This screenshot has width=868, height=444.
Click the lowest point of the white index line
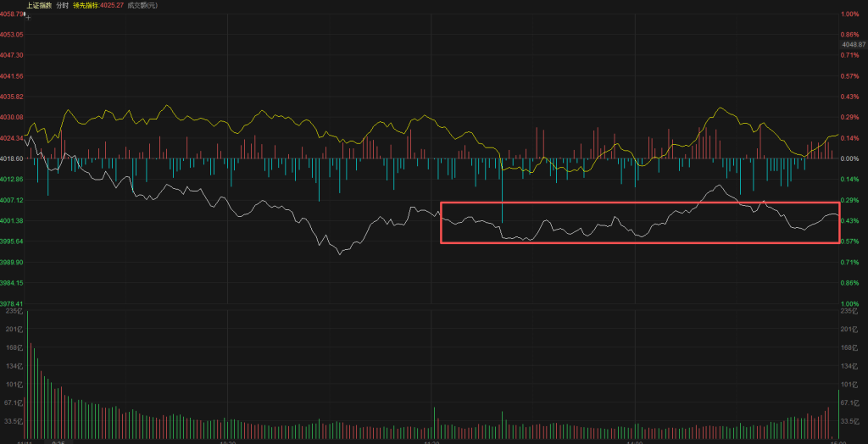[x=341, y=253]
